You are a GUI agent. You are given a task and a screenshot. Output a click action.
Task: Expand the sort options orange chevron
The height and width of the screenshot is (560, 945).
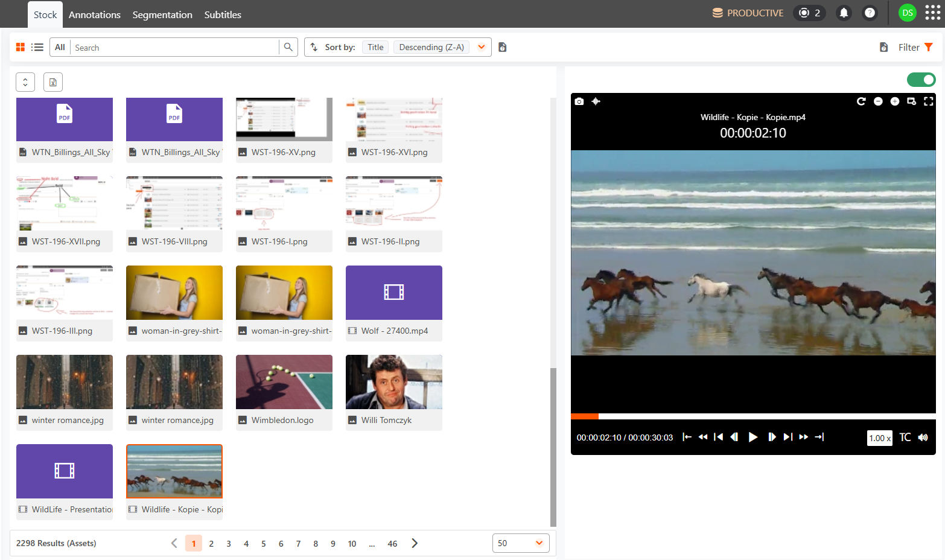click(x=482, y=47)
